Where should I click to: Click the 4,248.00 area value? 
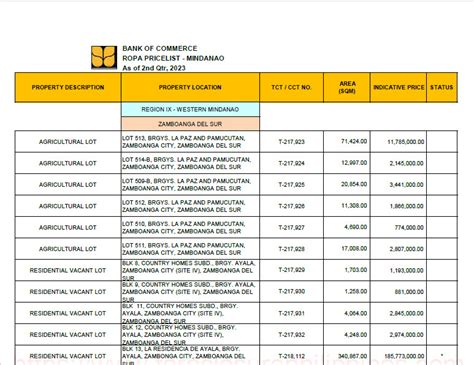(x=356, y=334)
